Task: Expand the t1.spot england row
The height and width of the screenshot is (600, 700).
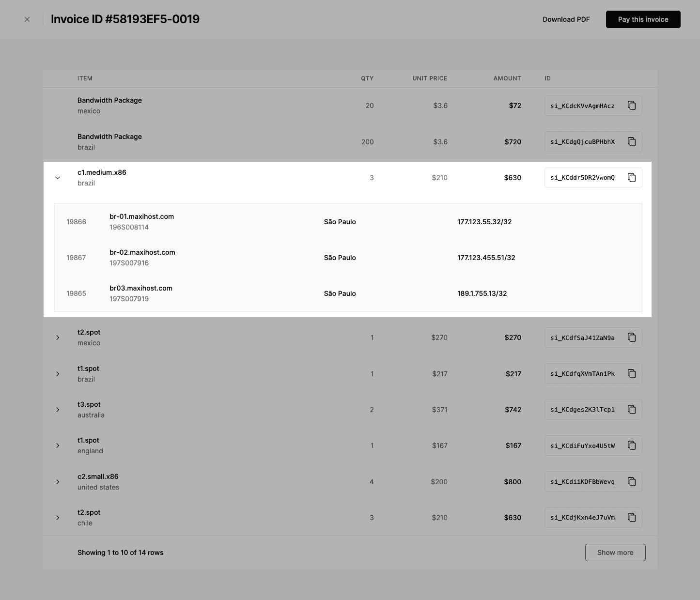Action: pos(58,445)
